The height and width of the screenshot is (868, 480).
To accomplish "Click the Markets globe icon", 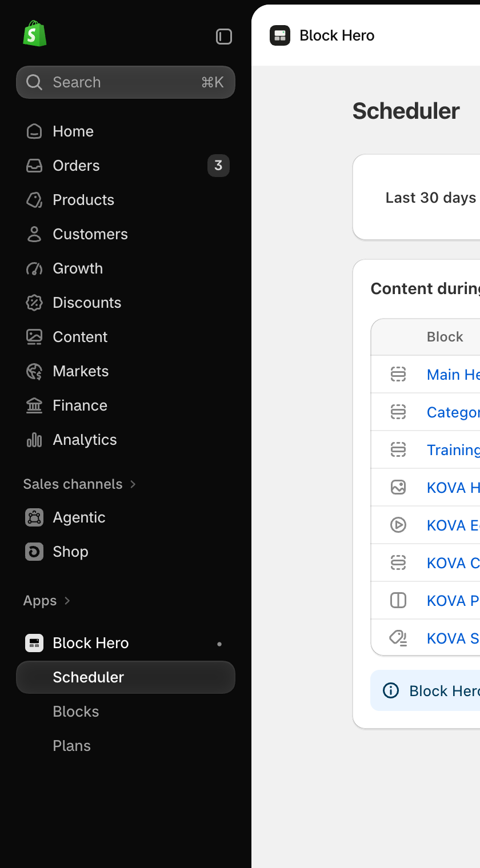I will 34,371.
